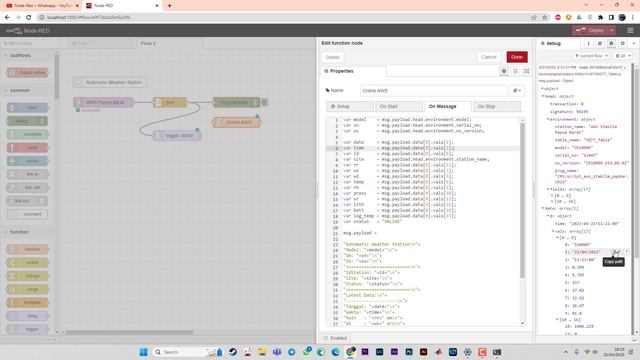Click the Deploy button

click(x=591, y=31)
